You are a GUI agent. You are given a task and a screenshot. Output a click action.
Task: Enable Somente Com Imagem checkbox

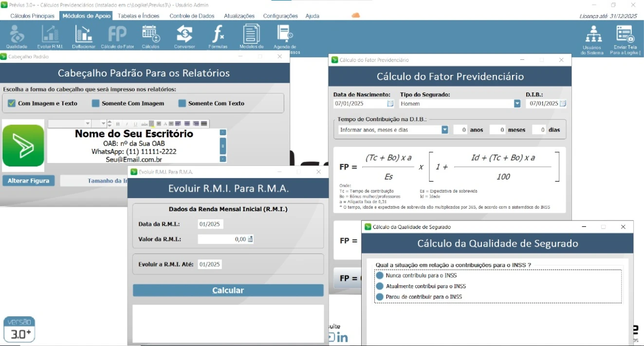tap(96, 103)
